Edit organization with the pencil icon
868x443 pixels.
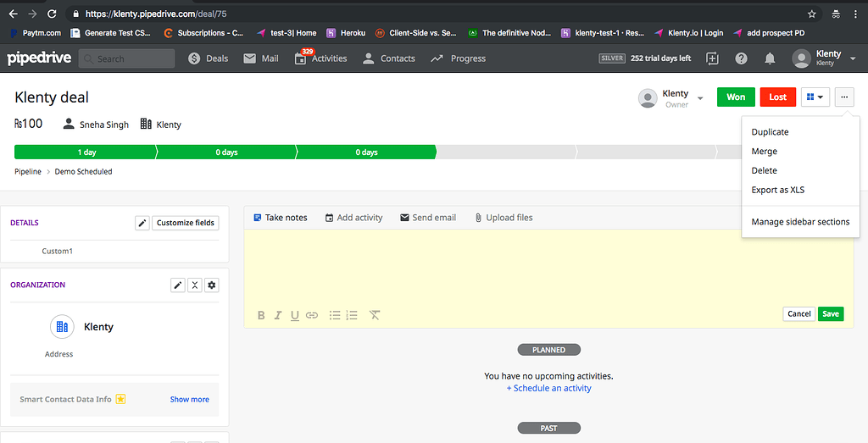178,285
